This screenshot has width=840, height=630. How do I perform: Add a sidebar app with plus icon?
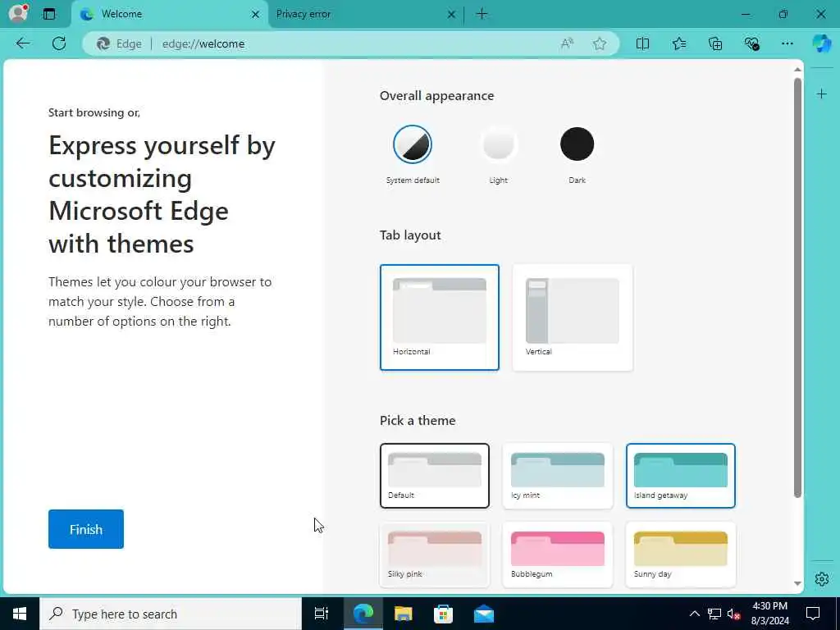tap(822, 94)
